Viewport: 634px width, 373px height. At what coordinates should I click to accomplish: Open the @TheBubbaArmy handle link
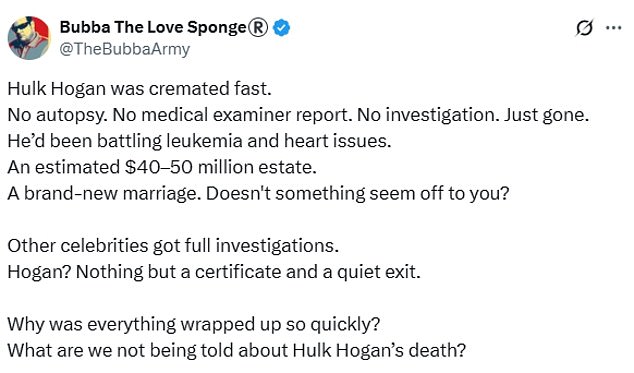pos(125,49)
